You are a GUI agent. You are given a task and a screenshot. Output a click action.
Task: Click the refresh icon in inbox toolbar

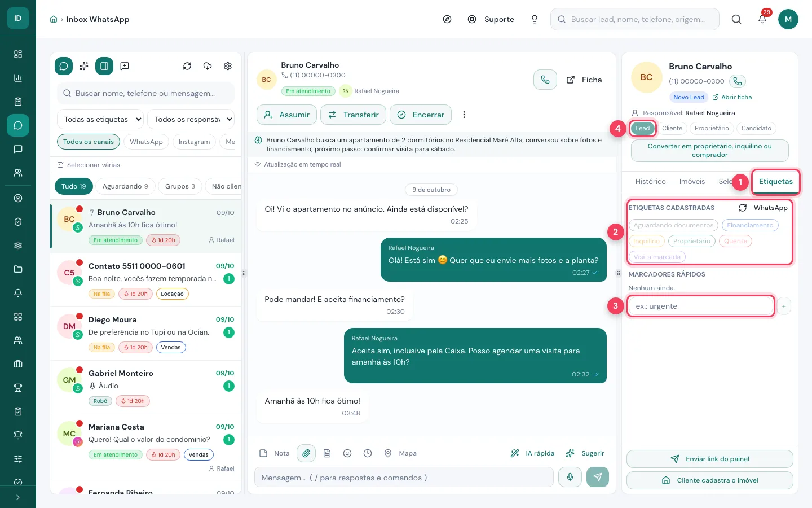tap(187, 66)
